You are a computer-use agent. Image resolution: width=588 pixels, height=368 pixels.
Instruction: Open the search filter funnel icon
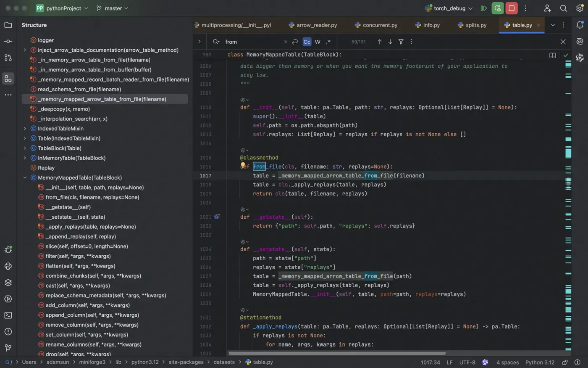pyautogui.click(x=401, y=42)
